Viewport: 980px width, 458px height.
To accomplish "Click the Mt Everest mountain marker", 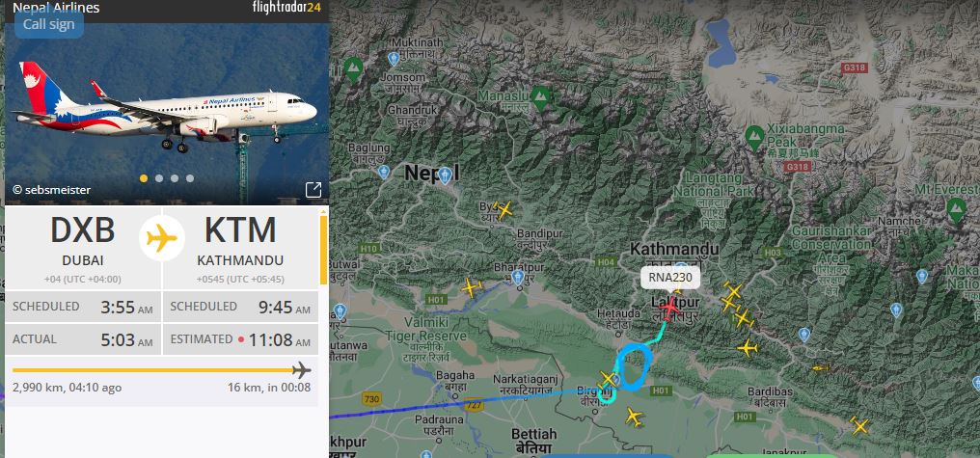I will tap(956, 208).
